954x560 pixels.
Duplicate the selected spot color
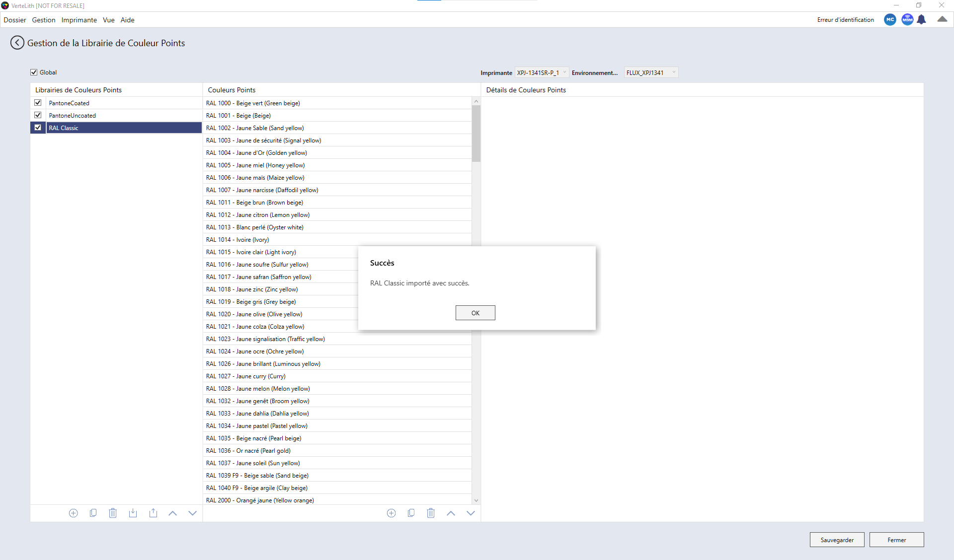pyautogui.click(x=411, y=513)
